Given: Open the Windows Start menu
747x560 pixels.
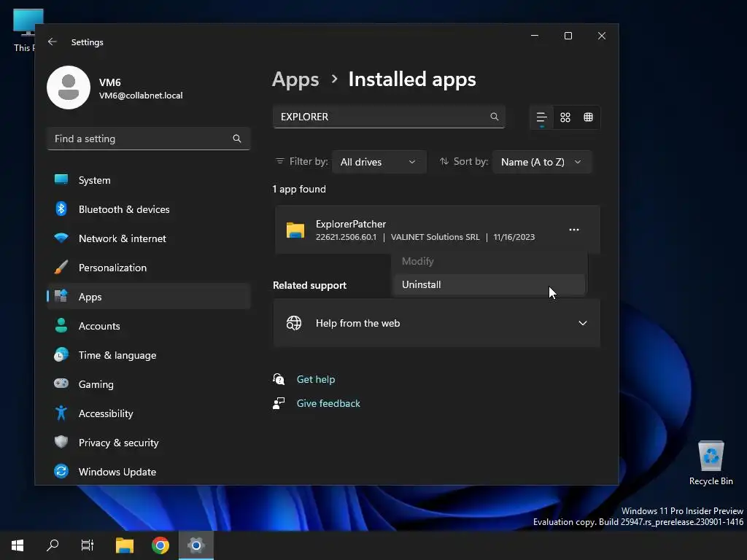Looking at the screenshot, I should coord(18,545).
